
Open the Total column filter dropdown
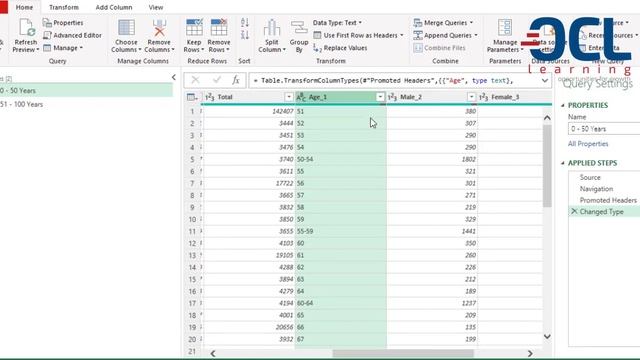pyautogui.click(x=289, y=97)
